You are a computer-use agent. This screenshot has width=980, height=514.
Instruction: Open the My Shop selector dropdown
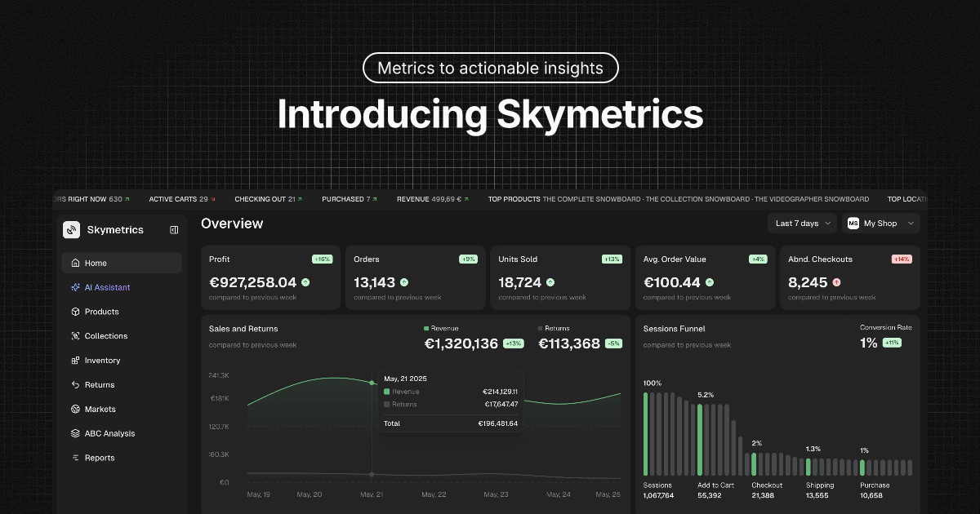pos(882,224)
